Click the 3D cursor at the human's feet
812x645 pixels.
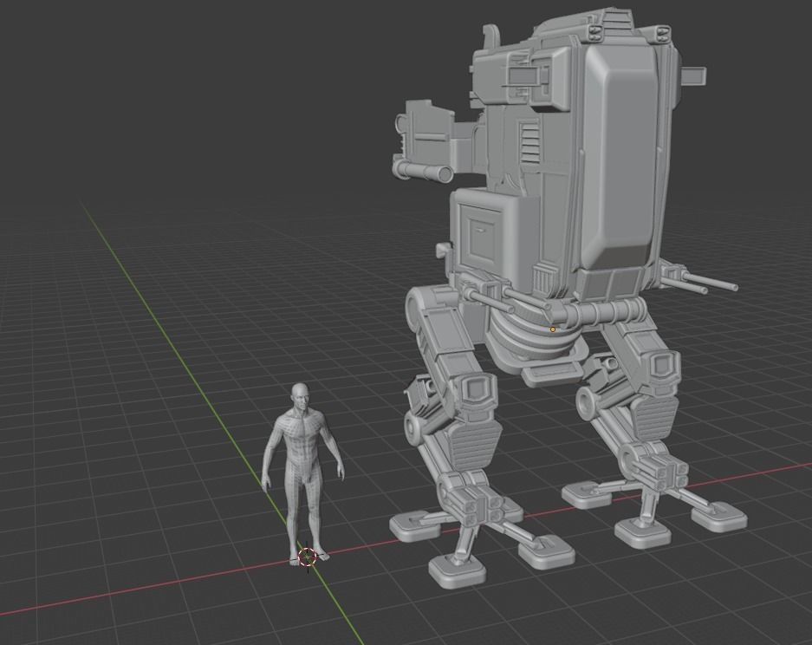coord(308,557)
